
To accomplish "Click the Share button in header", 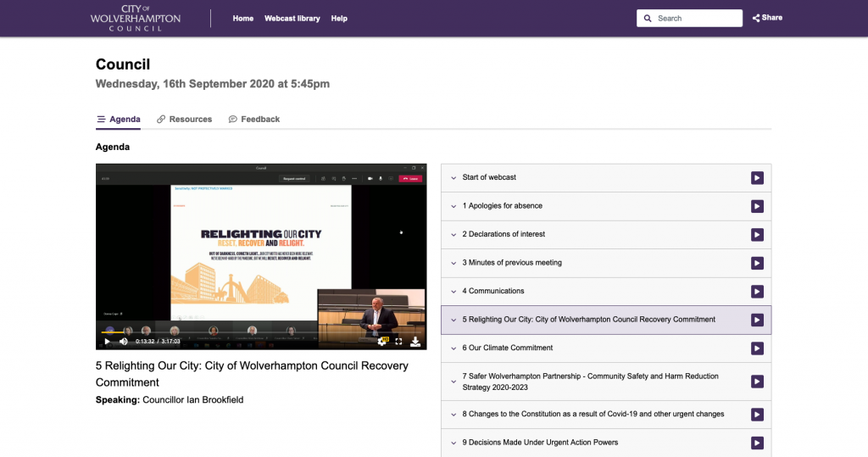I will (767, 18).
